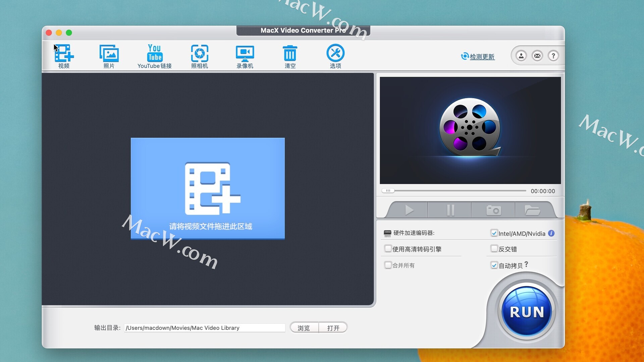
Task: Click the video preview thumbnail
Action: click(470, 130)
